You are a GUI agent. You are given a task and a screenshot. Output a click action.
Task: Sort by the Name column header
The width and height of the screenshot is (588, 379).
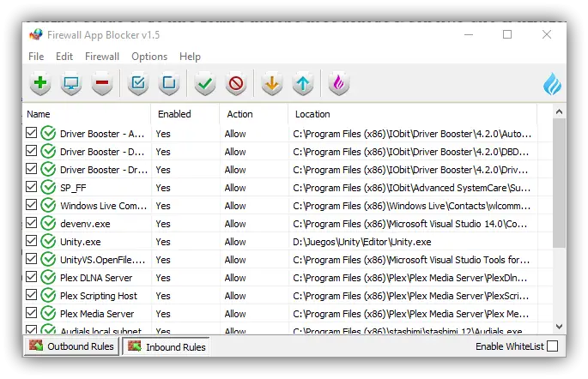coord(87,114)
